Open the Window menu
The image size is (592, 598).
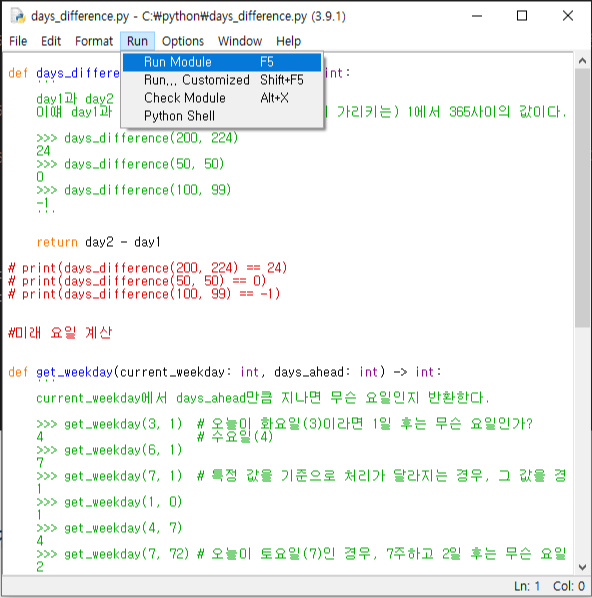[240, 41]
